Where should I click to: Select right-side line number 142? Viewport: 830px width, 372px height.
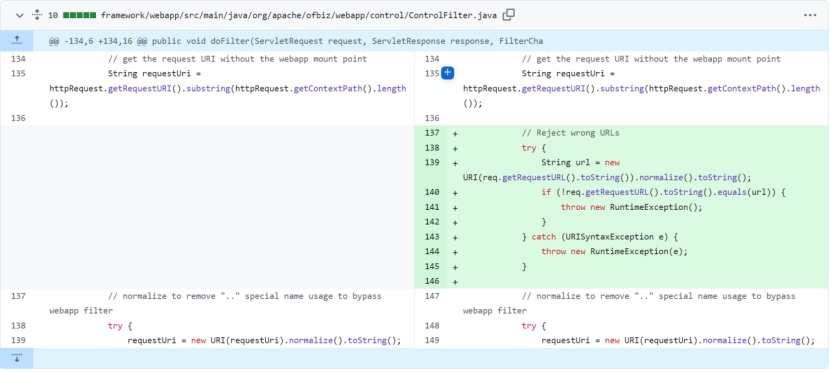(x=432, y=222)
